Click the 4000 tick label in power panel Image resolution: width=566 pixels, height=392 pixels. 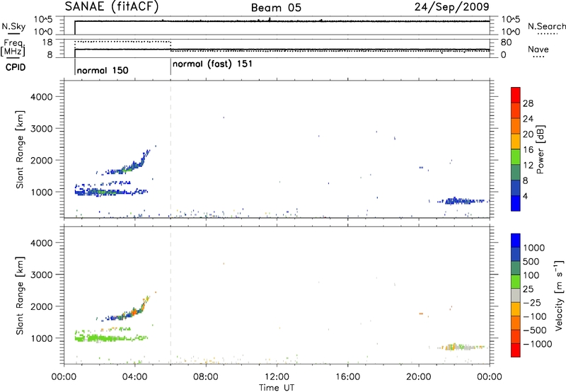coord(42,97)
